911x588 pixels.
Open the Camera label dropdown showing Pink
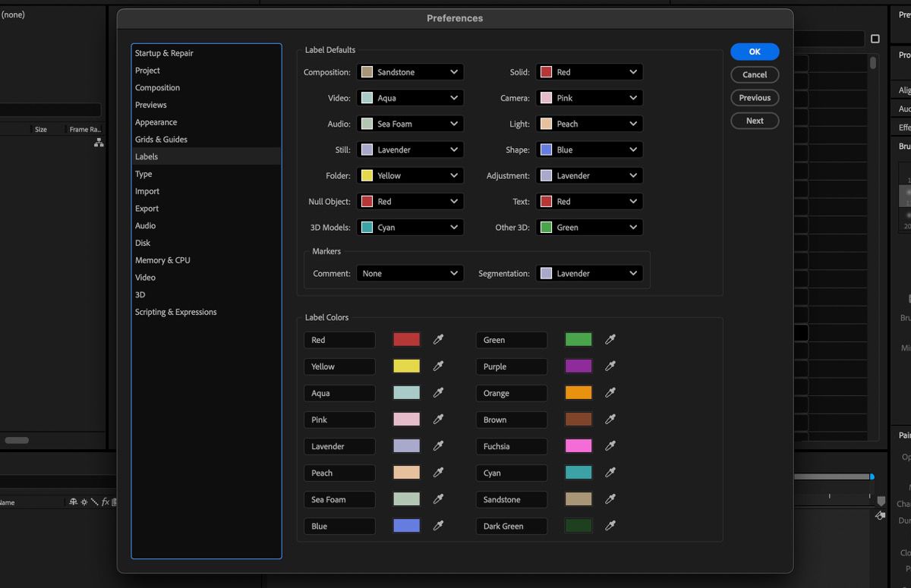pyautogui.click(x=589, y=97)
